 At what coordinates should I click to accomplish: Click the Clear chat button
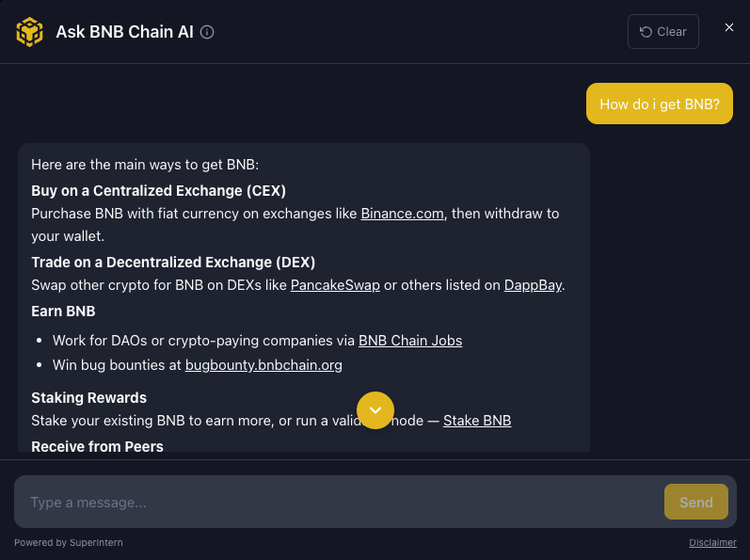662,32
